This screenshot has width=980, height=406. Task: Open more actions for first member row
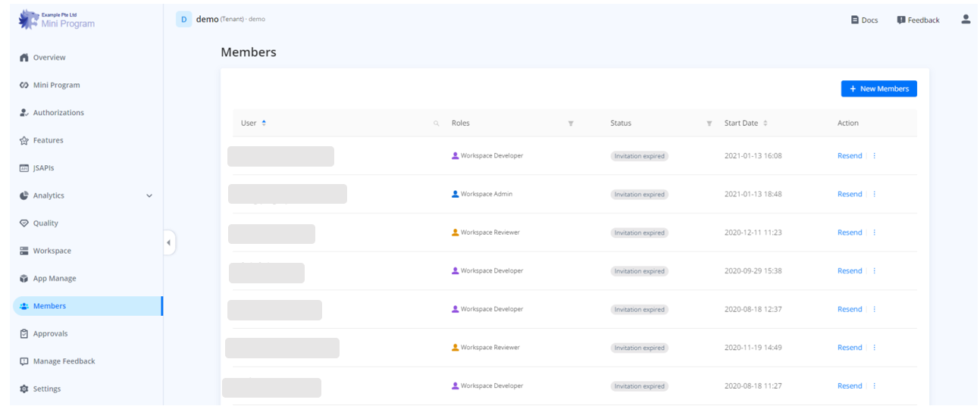[874, 156]
